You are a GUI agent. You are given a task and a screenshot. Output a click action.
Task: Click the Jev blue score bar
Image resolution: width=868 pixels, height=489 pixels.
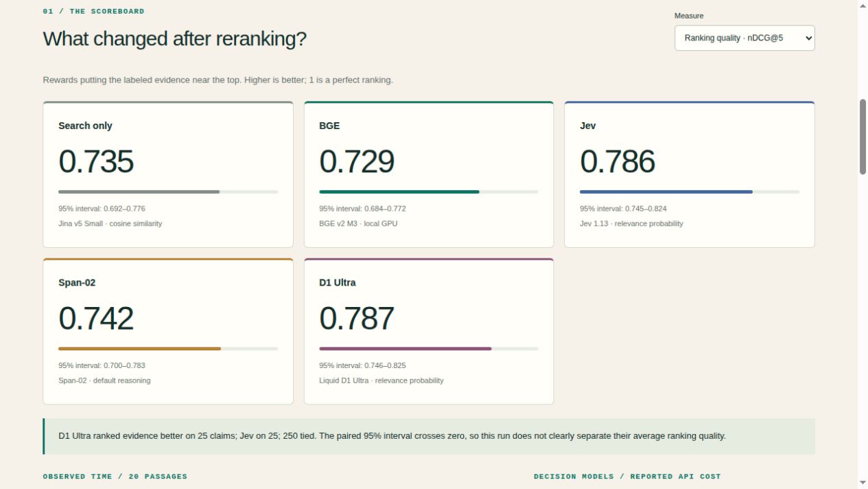coord(690,192)
